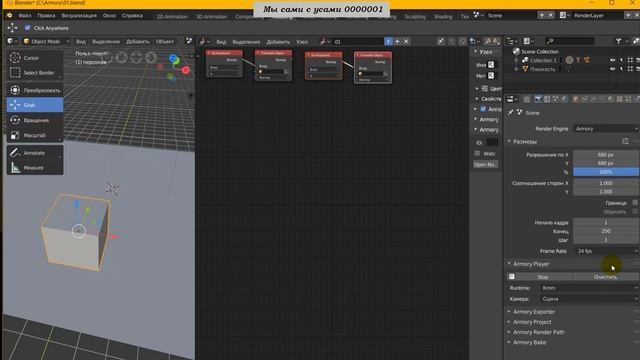Select the Select Border tool
The width and height of the screenshot is (640, 360).
coord(35,73)
